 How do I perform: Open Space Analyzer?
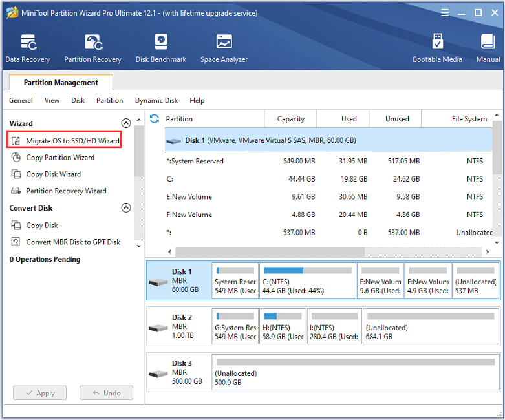(224, 48)
